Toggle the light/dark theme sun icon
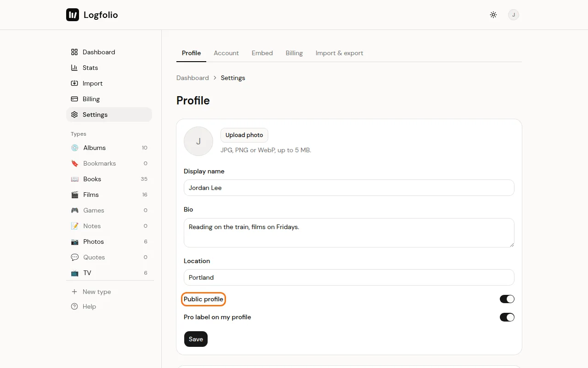This screenshot has height=368, width=588. click(x=493, y=15)
